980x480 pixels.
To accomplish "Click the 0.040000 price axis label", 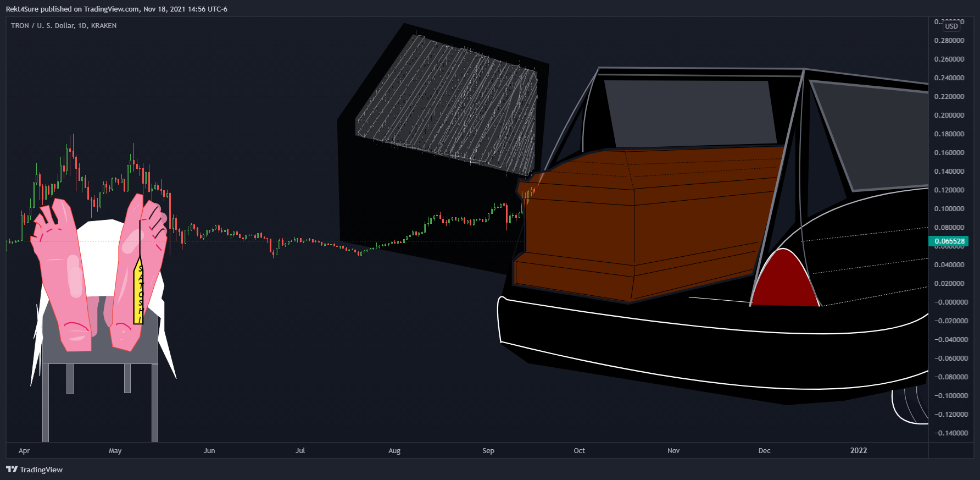I will (949, 265).
